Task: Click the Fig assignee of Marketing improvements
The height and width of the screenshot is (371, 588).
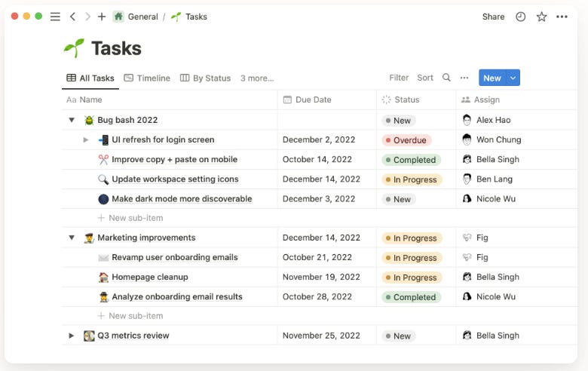Action: (x=475, y=238)
